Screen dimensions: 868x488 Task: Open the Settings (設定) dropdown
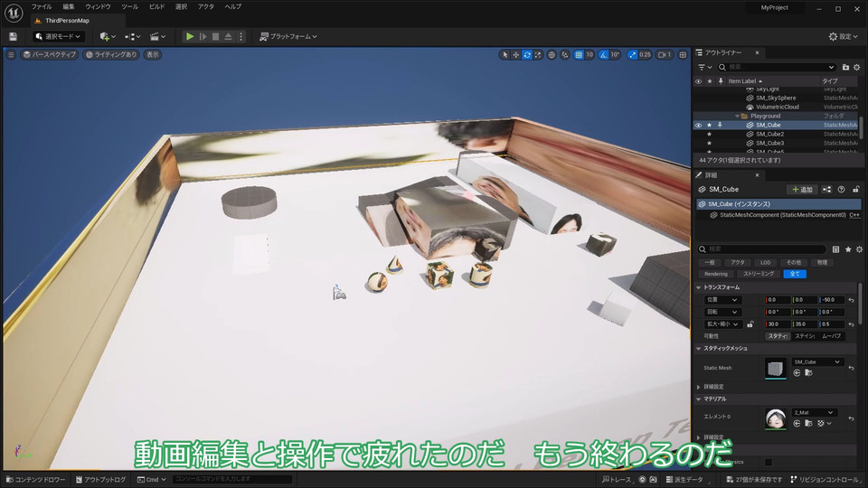click(843, 36)
